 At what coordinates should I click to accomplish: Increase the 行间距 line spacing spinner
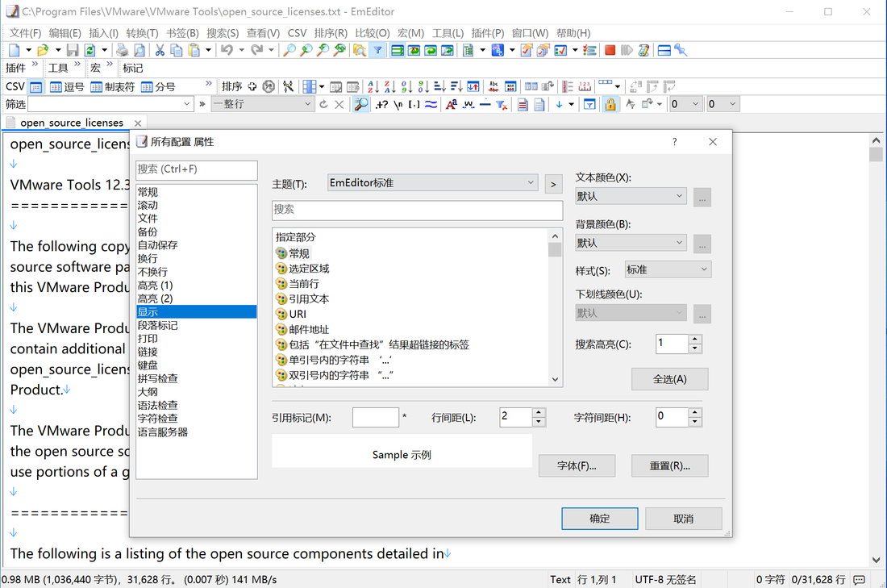point(539,412)
